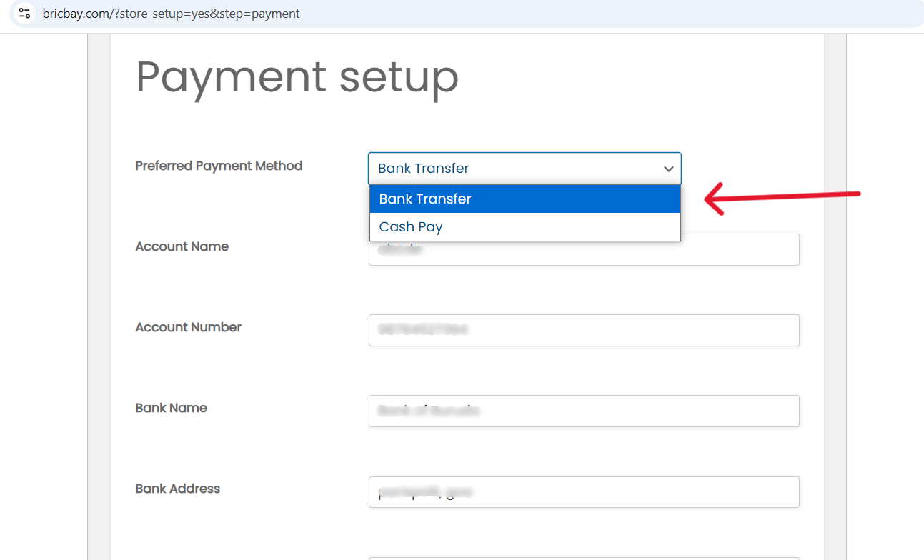
Task: Select the Bank Name text box
Action: (583, 411)
